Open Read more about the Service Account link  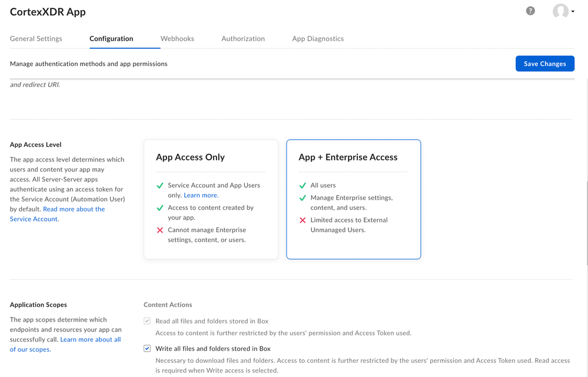(x=74, y=209)
